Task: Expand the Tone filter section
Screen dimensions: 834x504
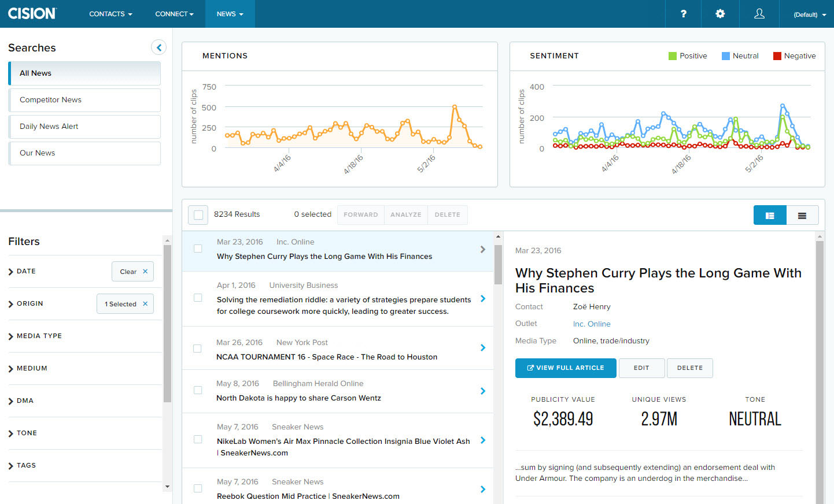Action: tap(27, 433)
